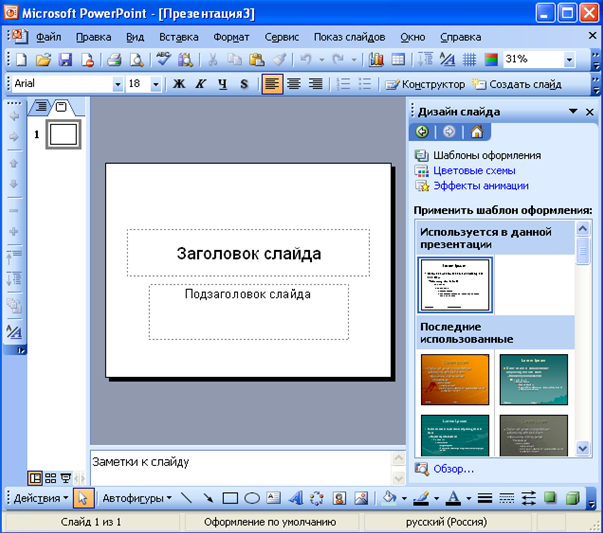Open Автофигуры dropdown
This screenshot has width=603, height=533.
click(137, 498)
